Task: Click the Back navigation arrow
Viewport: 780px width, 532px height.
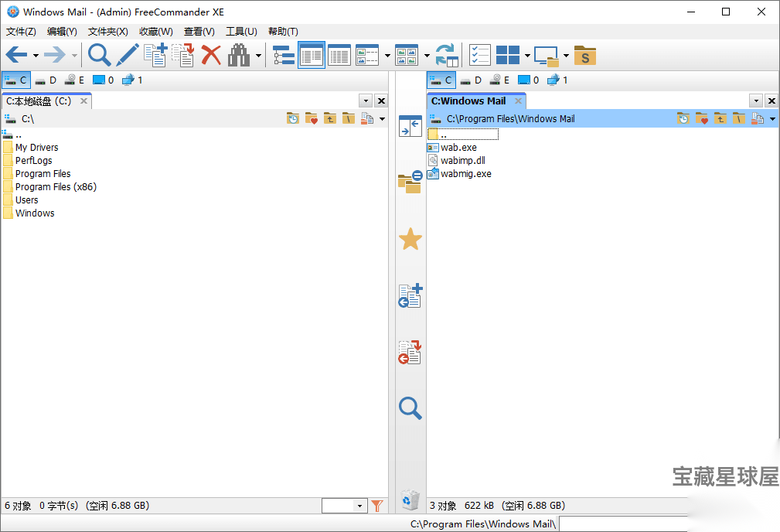Action: pos(16,55)
